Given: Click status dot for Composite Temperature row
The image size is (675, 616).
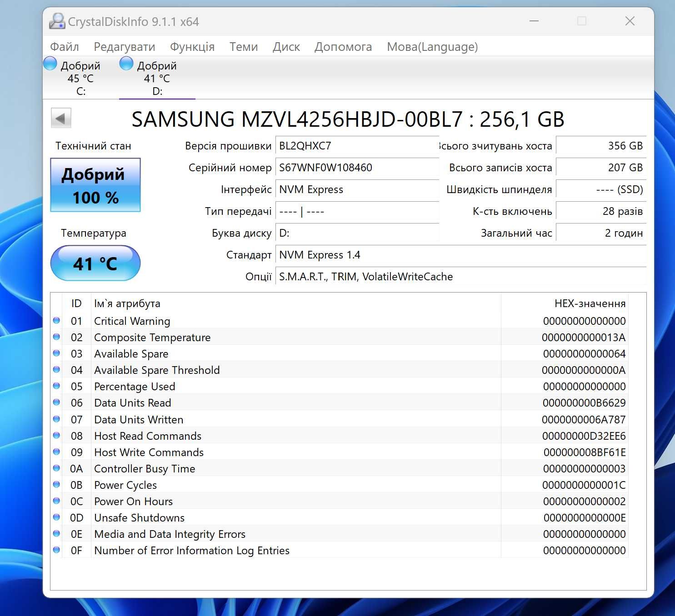Looking at the screenshot, I should pyautogui.click(x=56, y=337).
